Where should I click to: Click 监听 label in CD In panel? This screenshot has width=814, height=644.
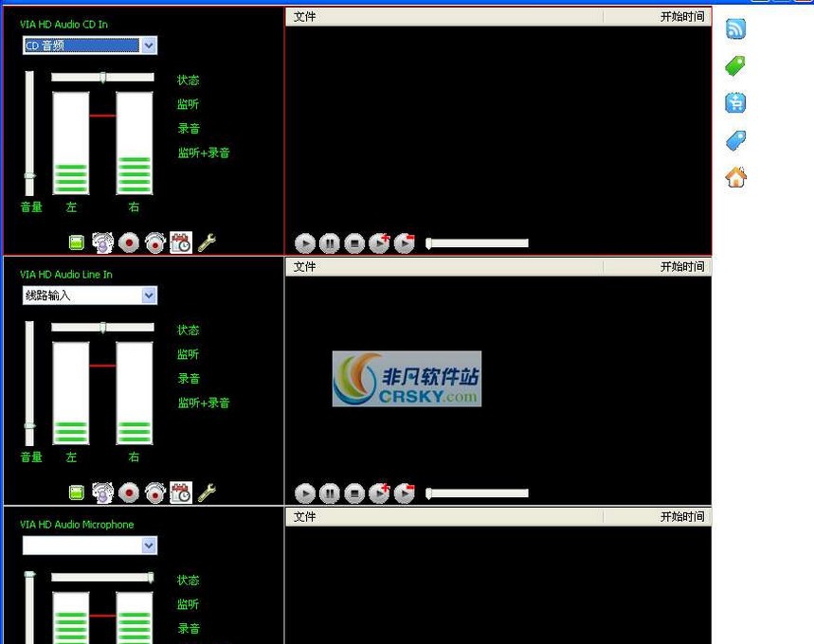tap(188, 104)
